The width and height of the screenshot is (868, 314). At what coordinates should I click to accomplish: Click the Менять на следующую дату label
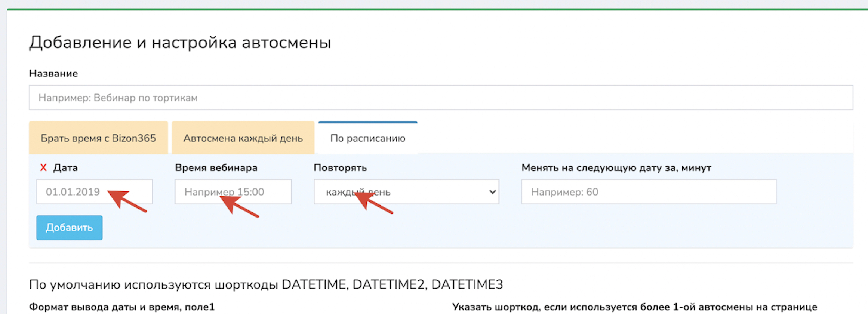pyautogui.click(x=616, y=167)
